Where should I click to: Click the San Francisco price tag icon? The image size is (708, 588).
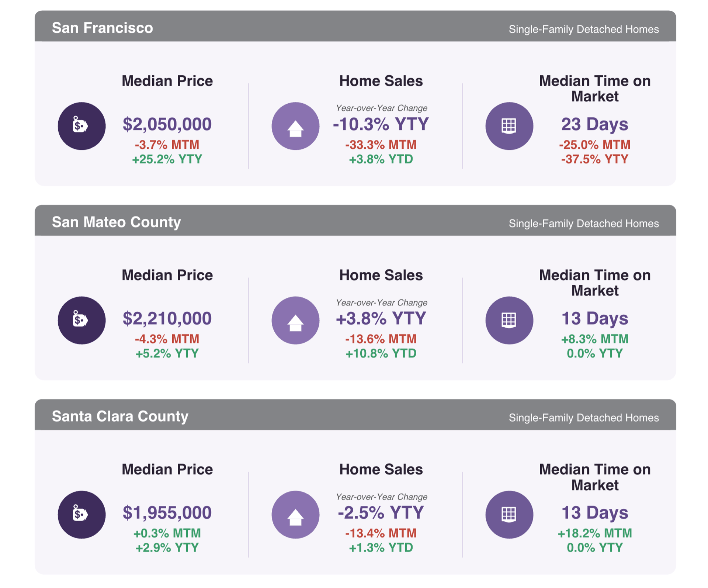[x=81, y=126]
